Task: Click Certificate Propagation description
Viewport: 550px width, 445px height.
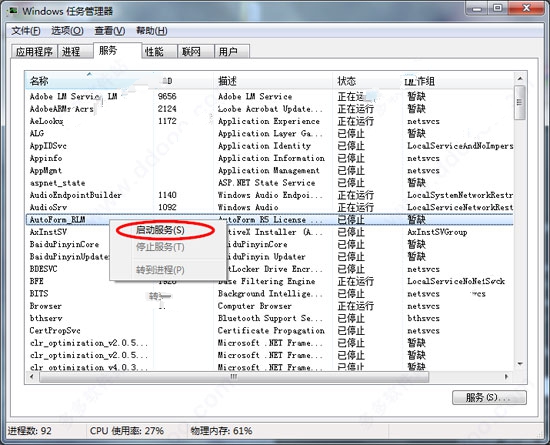Action: (271, 331)
